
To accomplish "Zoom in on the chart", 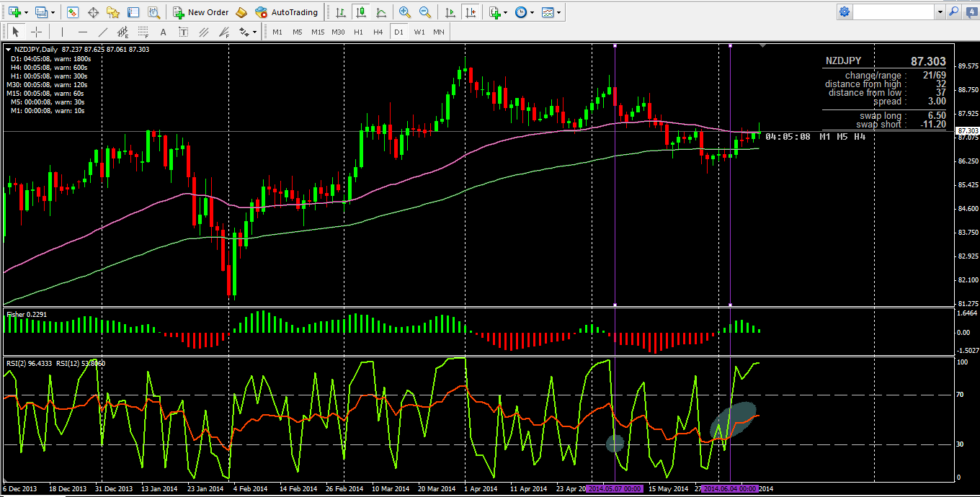I will [x=405, y=12].
